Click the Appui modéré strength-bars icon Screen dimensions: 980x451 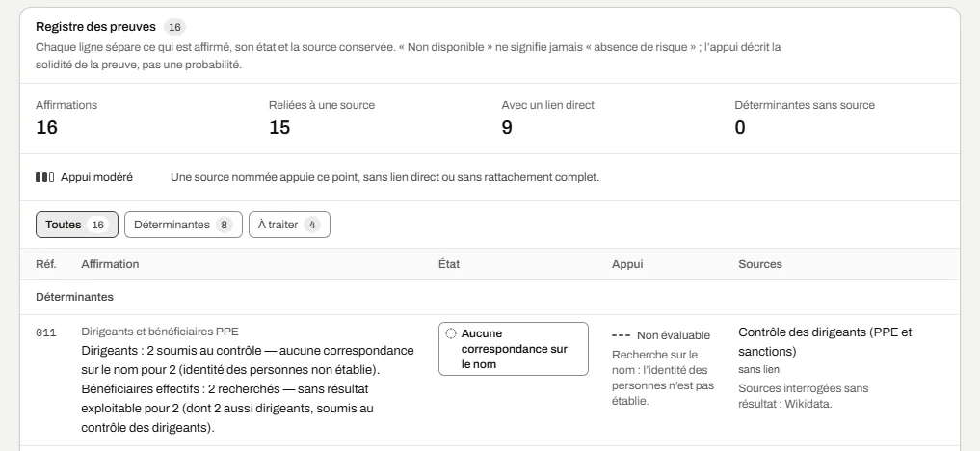(45, 177)
